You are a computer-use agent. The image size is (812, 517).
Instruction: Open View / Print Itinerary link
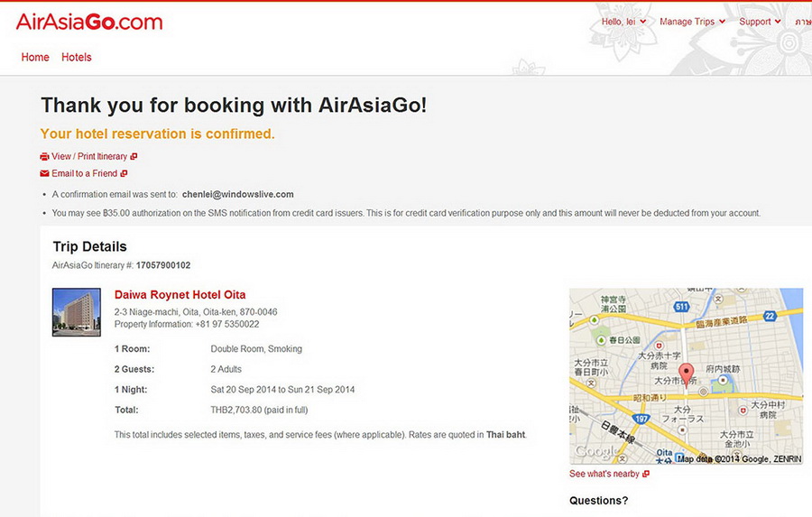click(89, 156)
